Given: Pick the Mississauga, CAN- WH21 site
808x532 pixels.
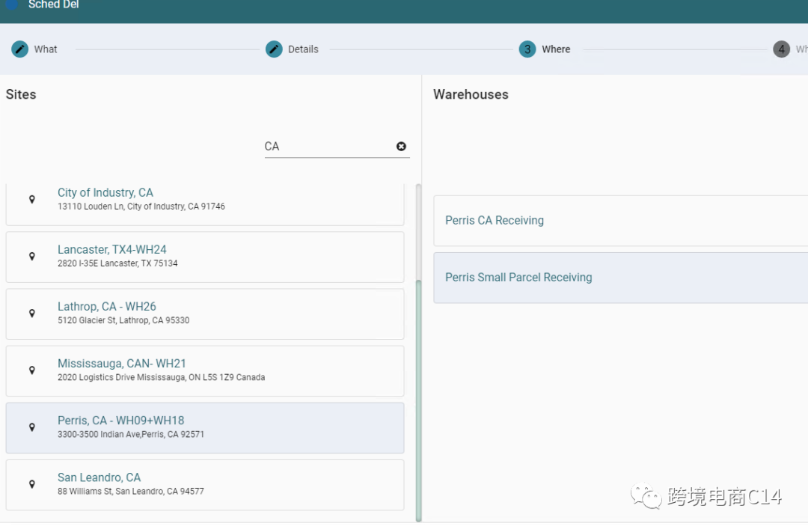Looking at the screenshot, I should click(x=121, y=364).
